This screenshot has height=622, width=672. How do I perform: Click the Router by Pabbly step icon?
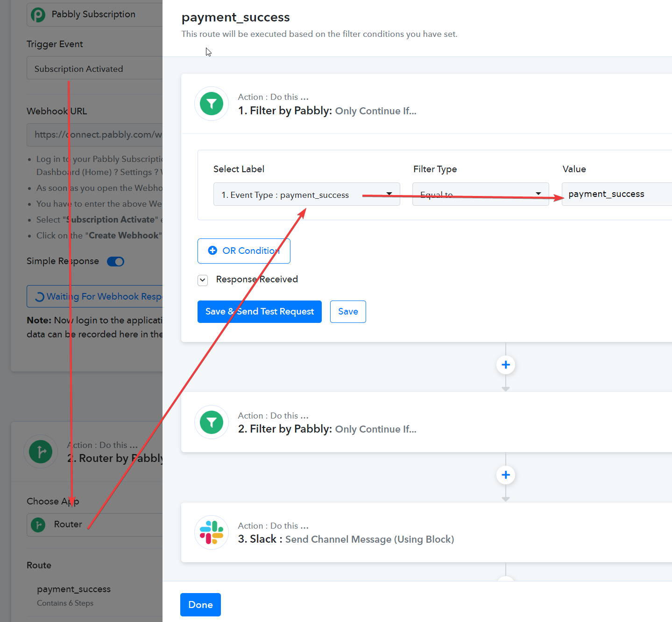(41, 452)
